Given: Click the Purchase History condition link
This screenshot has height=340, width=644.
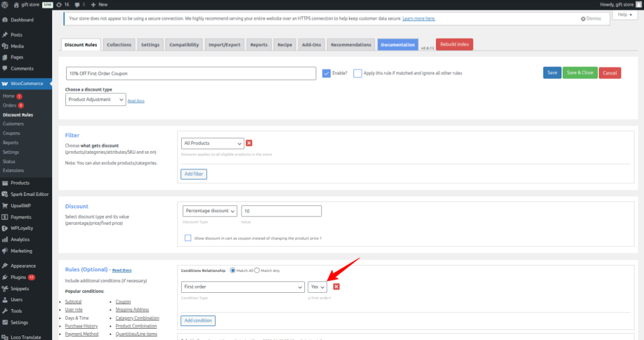Looking at the screenshot, I should (81, 326).
